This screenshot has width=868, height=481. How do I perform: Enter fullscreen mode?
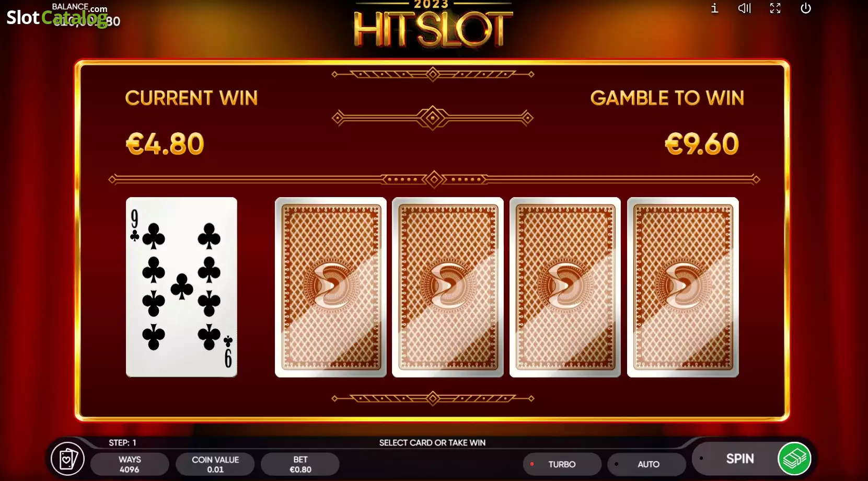(x=775, y=8)
